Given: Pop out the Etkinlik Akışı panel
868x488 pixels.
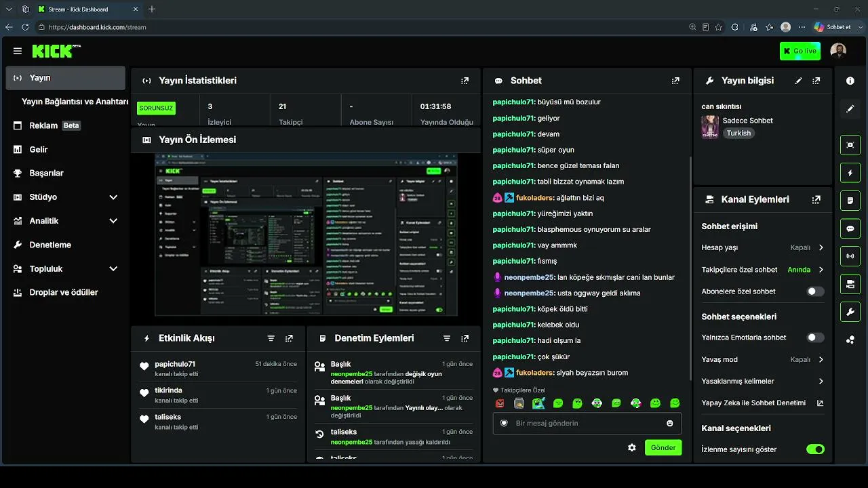Looking at the screenshot, I should (x=289, y=338).
